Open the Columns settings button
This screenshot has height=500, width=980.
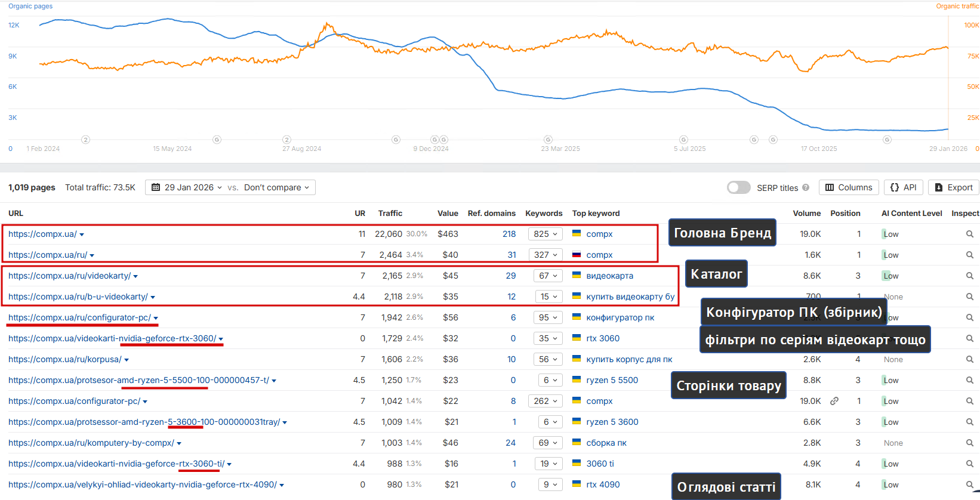[x=849, y=187]
